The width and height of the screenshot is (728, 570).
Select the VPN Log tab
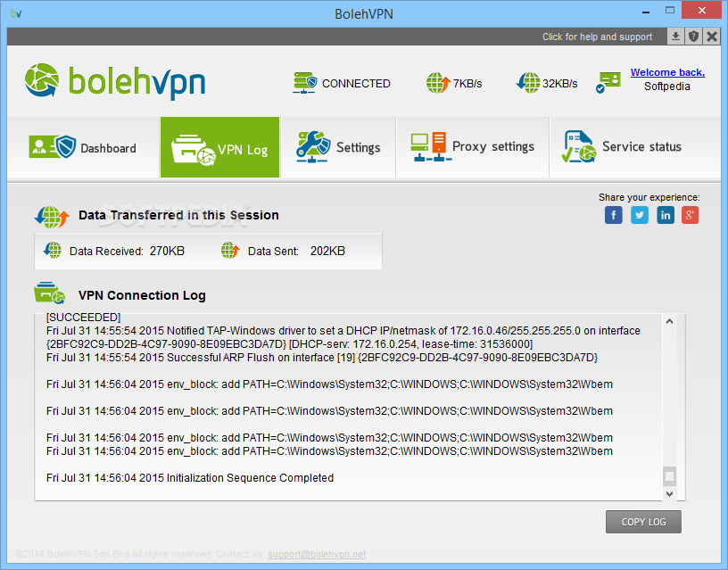(220, 147)
